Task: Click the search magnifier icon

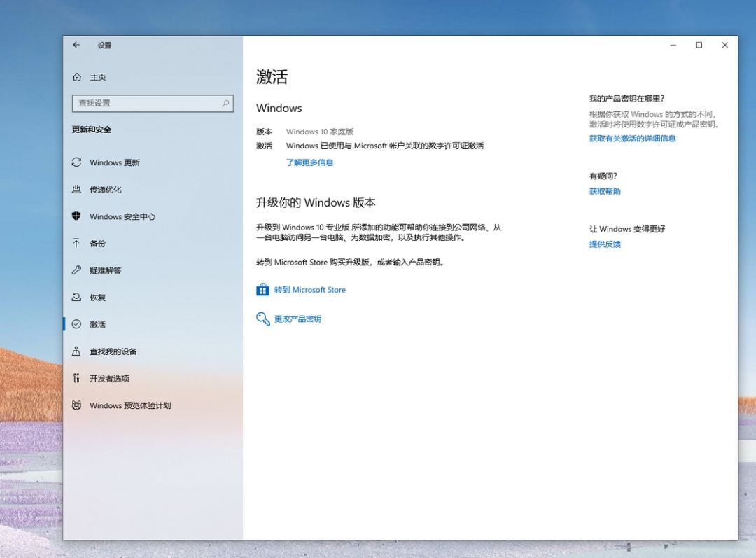Action: [x=225, y=103]
